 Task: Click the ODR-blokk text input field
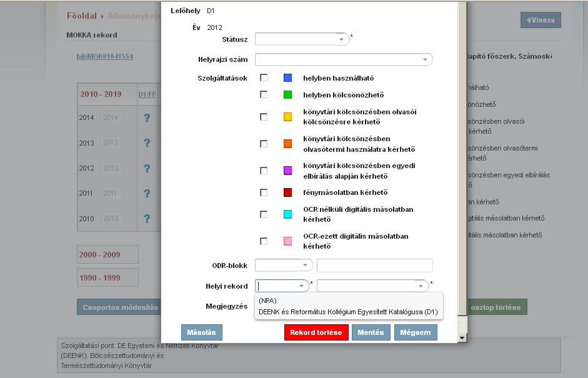pos(374,266)
